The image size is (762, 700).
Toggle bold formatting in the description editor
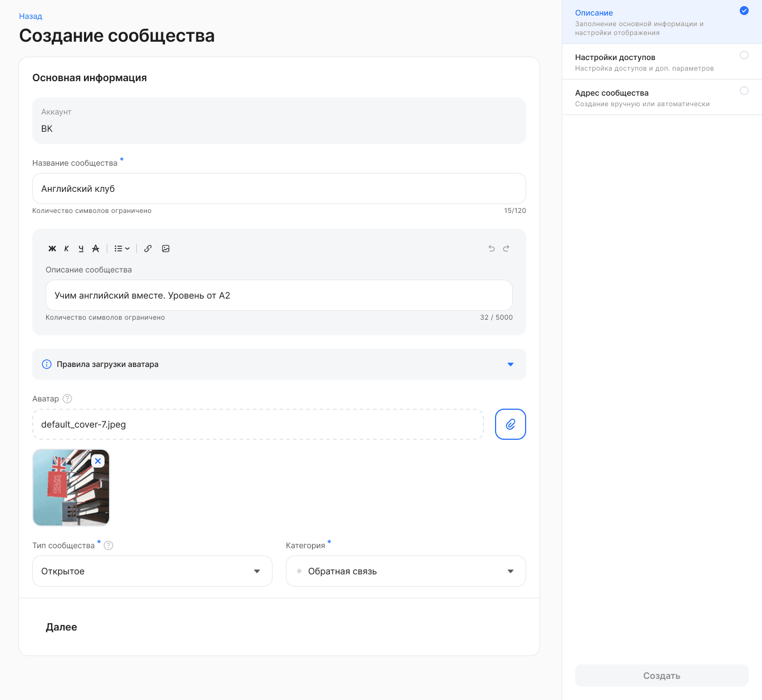click(x=52, y=249)
